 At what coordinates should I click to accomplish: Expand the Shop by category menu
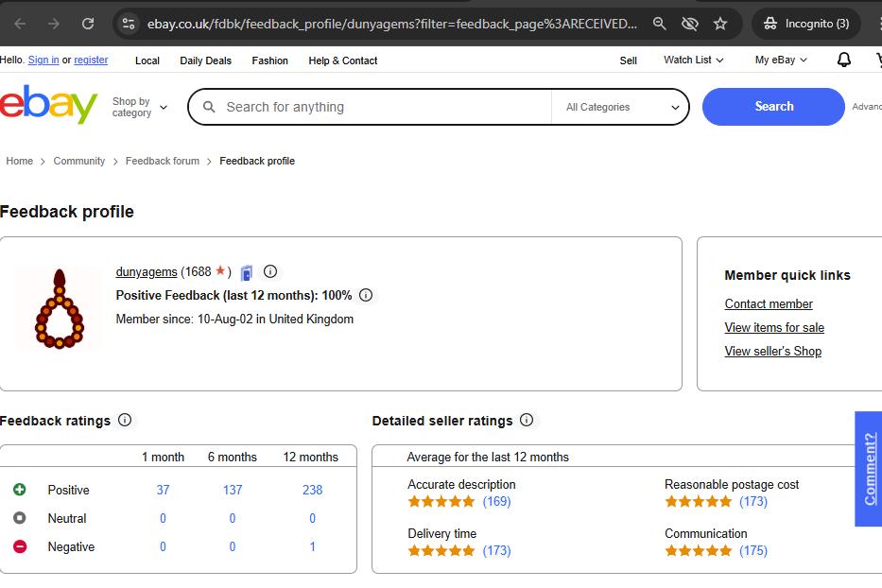point(140,107)
